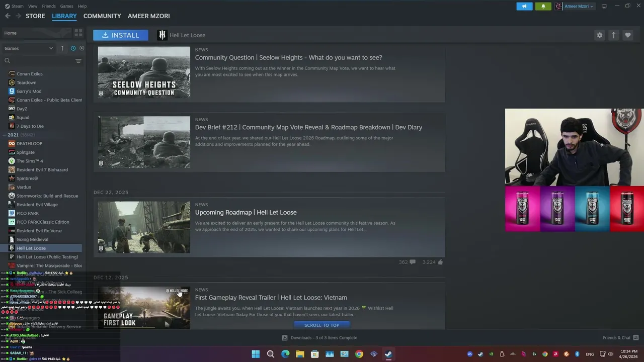Select Resident Evil 7 Biohazard entry
644x362 pixels.
[42, 170]
